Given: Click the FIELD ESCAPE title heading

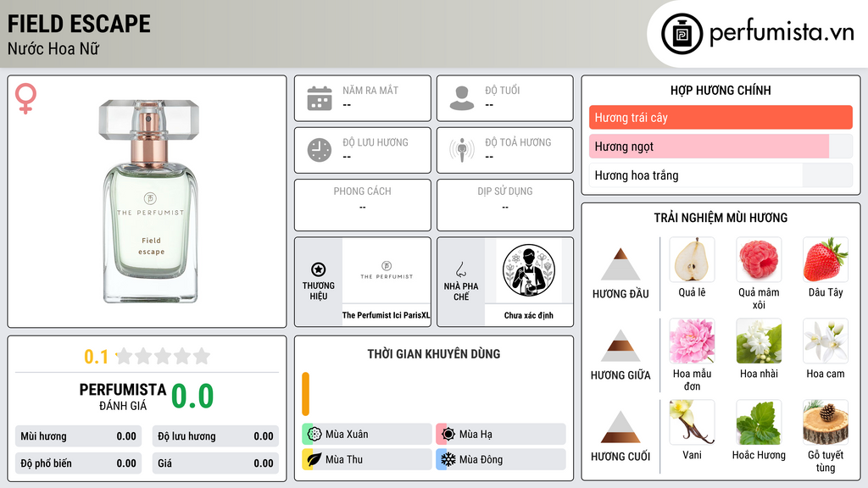Looking at the screenshot, I should point(79,24).
